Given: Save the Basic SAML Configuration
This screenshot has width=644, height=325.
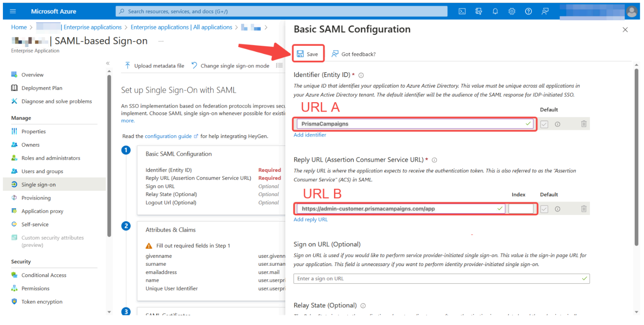Looking at the screenshot, I should pyautogui.click(x=308, y=54).
